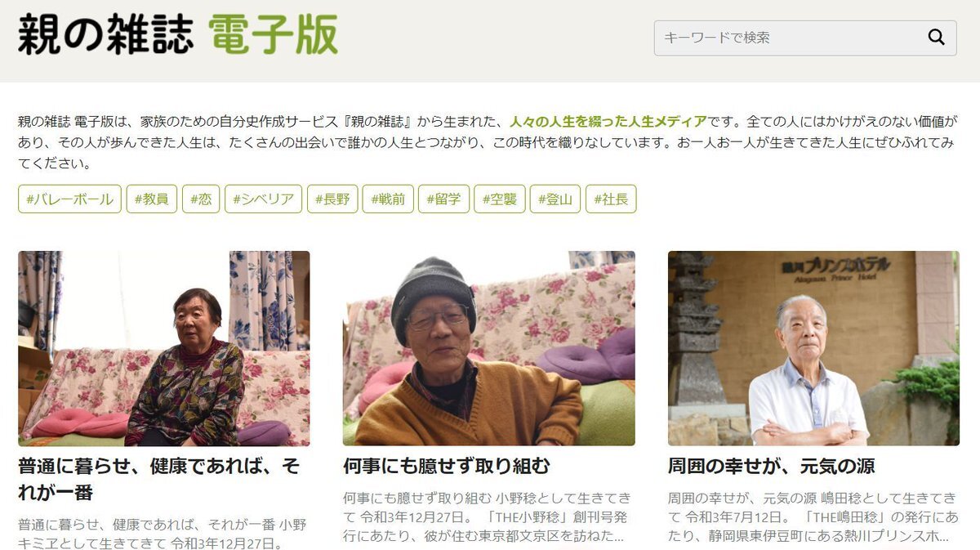
Task: Choose the #恋 tag
Action: pos(201,199)
